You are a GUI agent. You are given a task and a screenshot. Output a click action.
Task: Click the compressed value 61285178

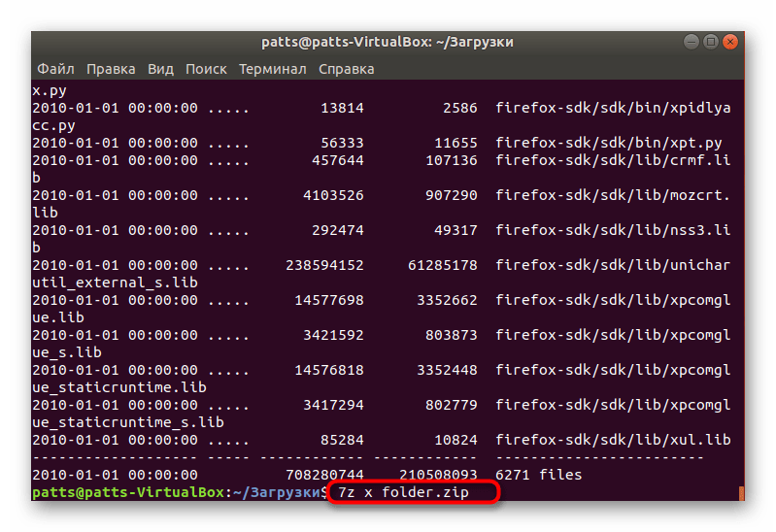443,265
